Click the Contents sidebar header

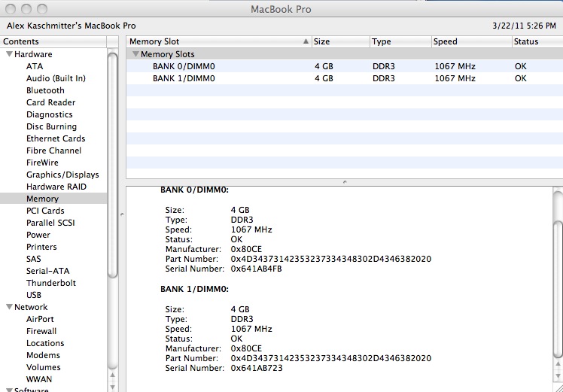tap(53, 41)
